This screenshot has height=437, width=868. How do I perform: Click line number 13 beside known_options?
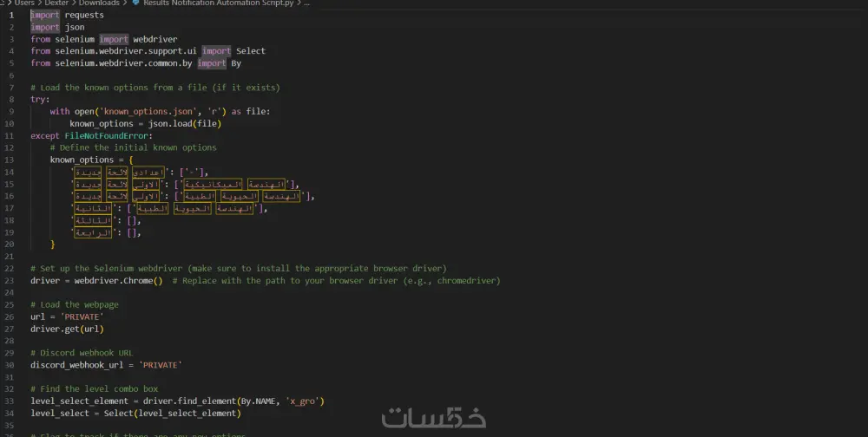[x=9, y=160]
